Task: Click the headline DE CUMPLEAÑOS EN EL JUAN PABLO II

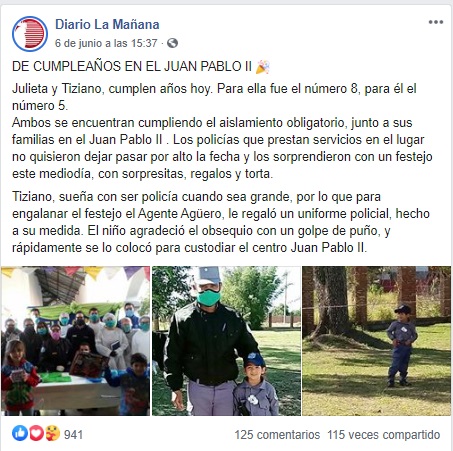Action: tap(132, 66)
